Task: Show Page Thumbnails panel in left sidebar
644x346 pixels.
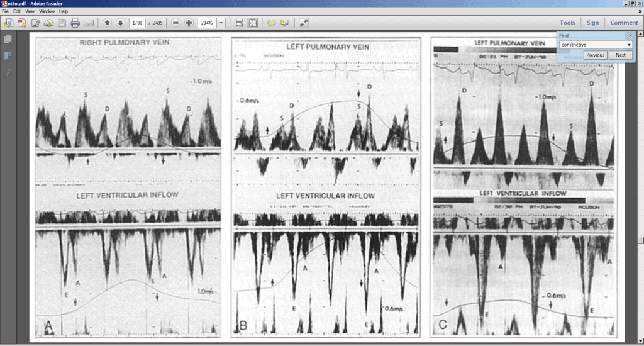Action: [8, 39]
